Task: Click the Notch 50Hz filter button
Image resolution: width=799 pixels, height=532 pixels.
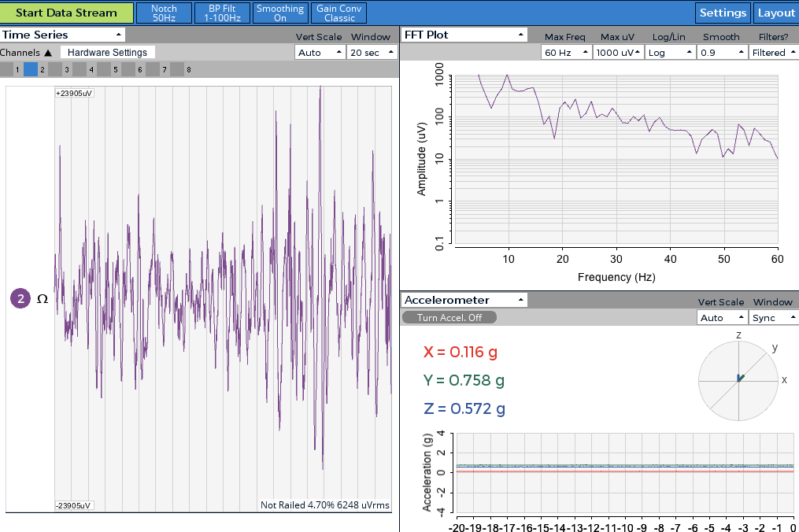Action: point(164,13)
